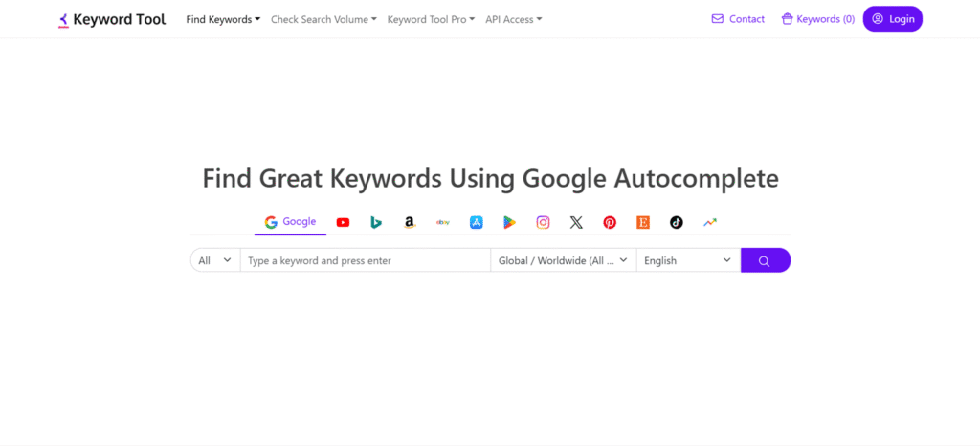This screenshot has height=446, width=980.
Task: Select the X (Twitter) icon
Action: 576,222
